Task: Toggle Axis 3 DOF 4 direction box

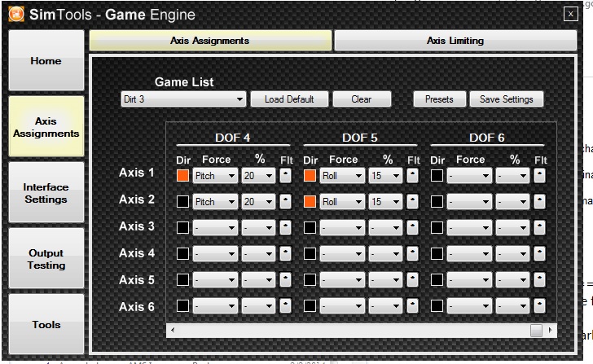Action: pos(182,227)
